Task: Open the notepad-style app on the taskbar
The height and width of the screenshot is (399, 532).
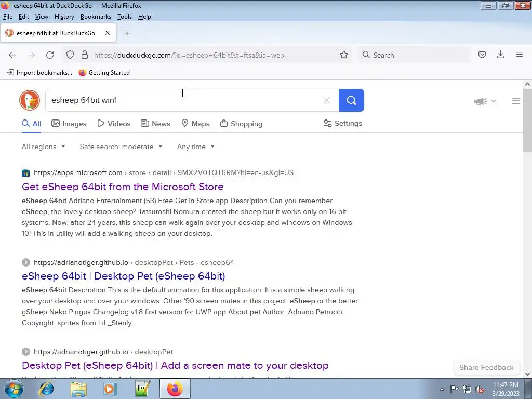Action: click(142, 389)
